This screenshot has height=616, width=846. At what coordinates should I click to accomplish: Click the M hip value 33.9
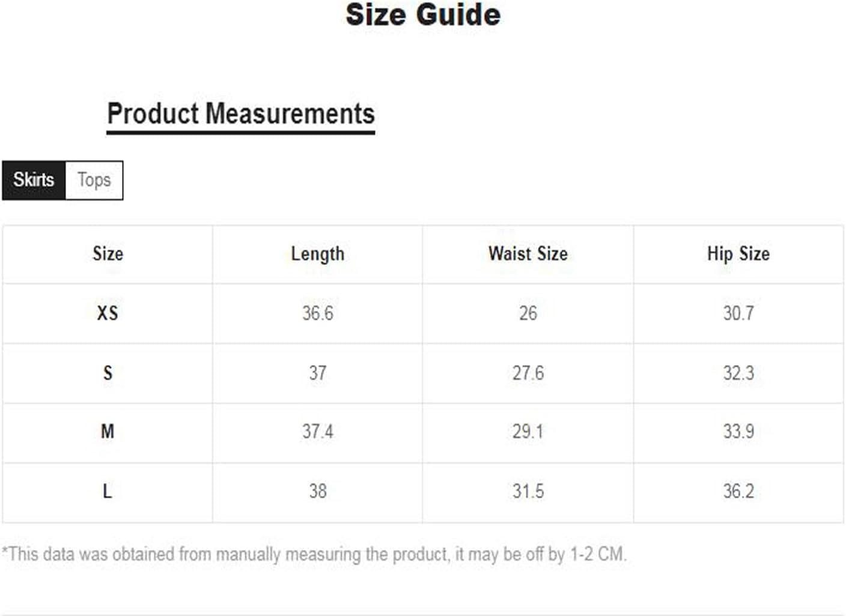[738, 432]
